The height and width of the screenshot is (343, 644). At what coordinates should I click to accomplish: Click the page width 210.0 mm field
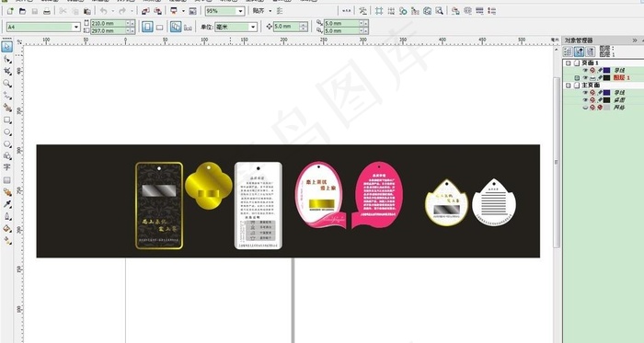pos(108,23)
